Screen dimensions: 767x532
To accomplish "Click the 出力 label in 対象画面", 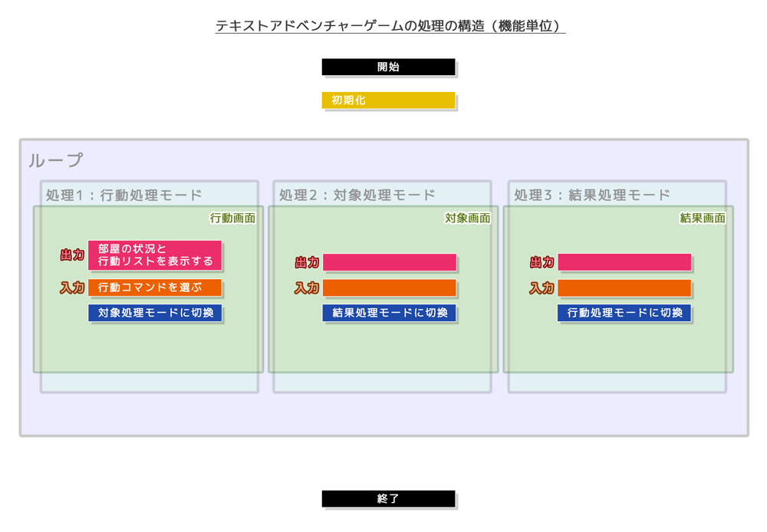I will 308,263.
